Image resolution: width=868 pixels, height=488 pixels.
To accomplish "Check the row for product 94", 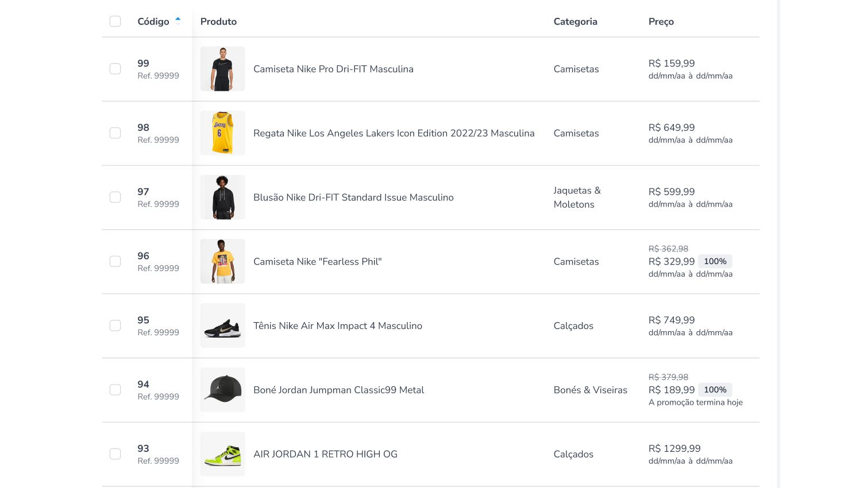I will point(115,390).
